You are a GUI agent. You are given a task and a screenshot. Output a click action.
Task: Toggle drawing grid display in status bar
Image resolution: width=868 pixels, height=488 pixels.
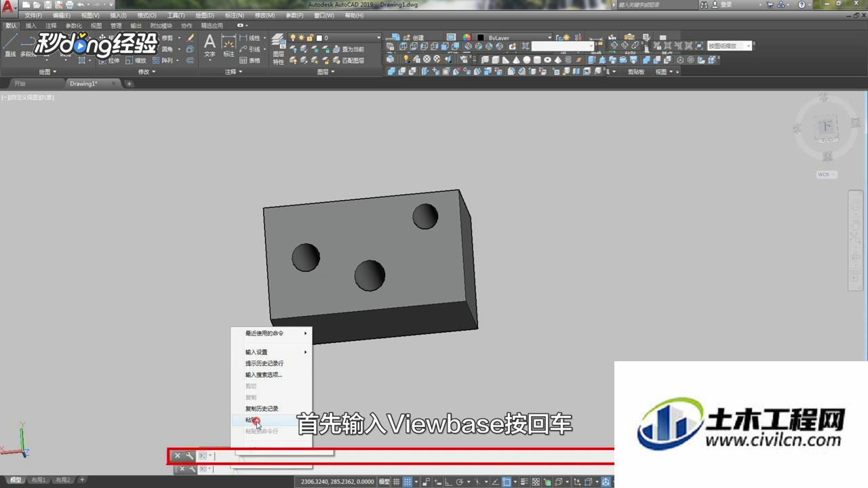pyautogui.click(x=397, y=482)
